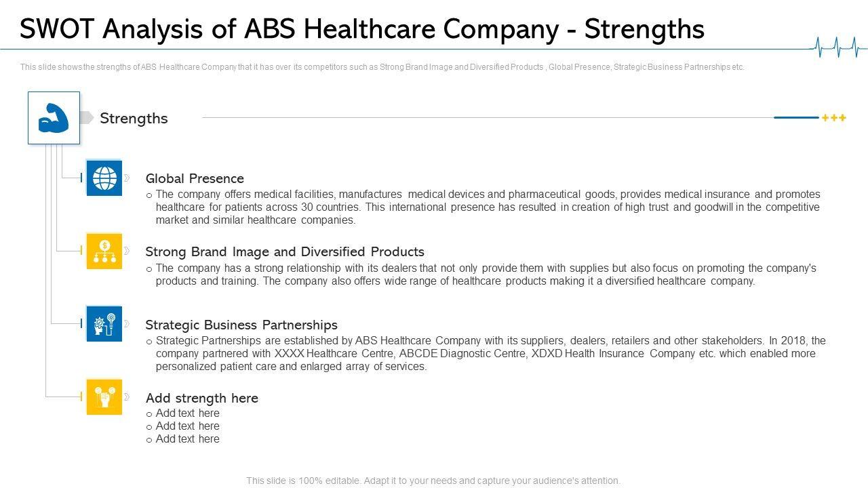Viewport: 868px width, 488px height.
Task: Click the flexed arm Strengths icon
Action: [x=54, y=118]
